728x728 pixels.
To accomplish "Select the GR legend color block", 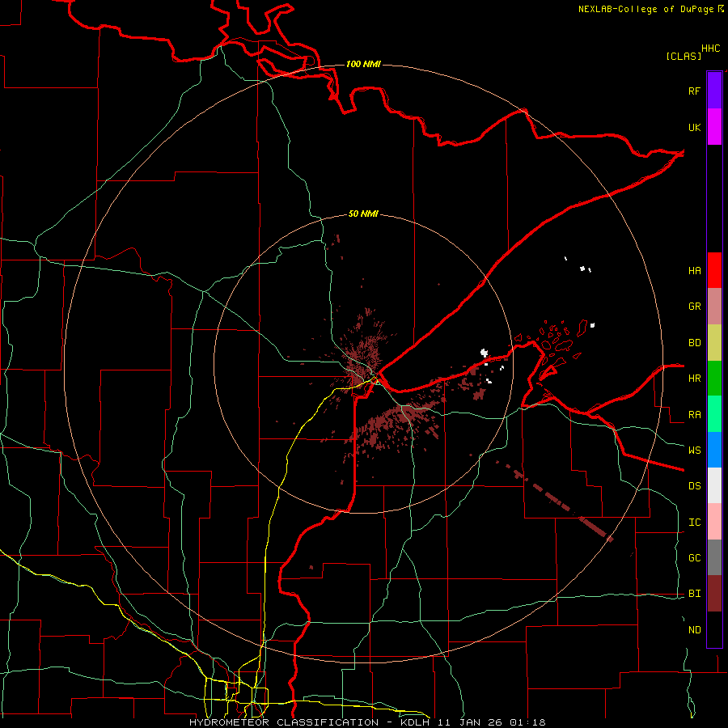I will tap(714, 307).
